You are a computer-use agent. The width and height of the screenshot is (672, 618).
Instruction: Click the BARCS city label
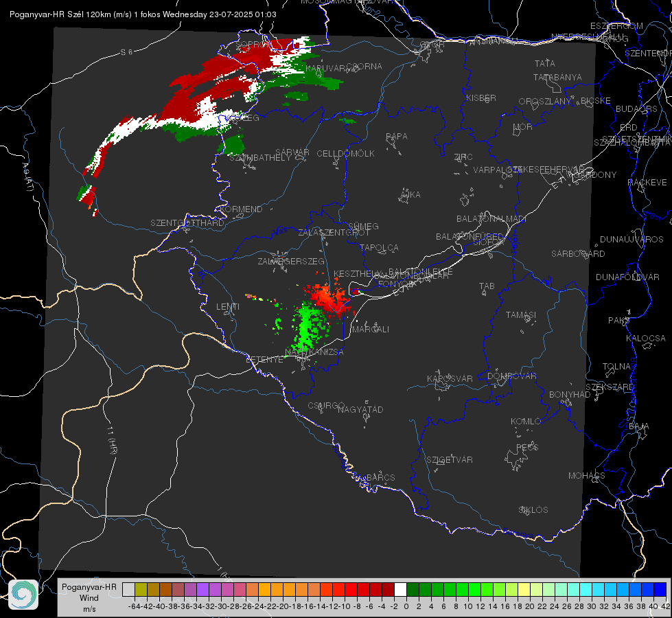[x=380, y=477]
